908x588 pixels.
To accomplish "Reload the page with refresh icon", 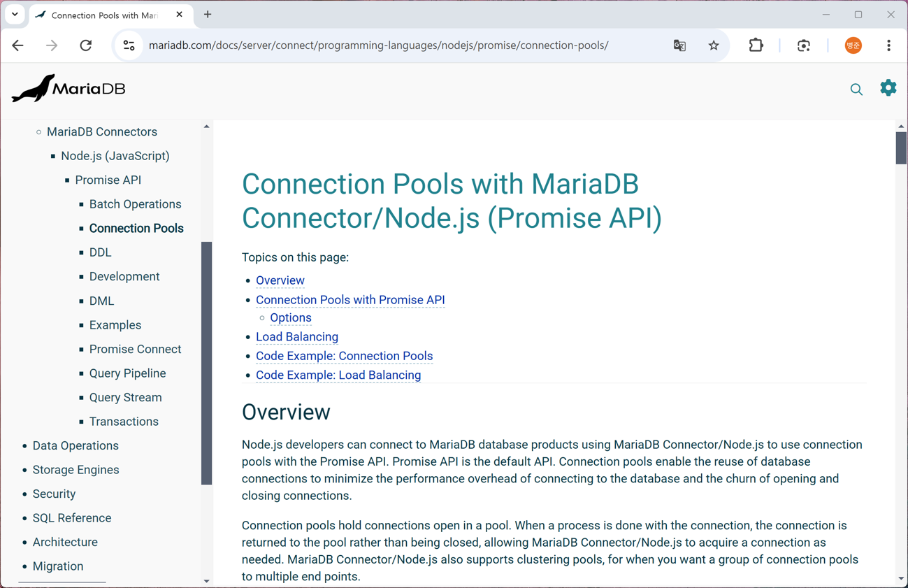I will click(x=86, y=45).
